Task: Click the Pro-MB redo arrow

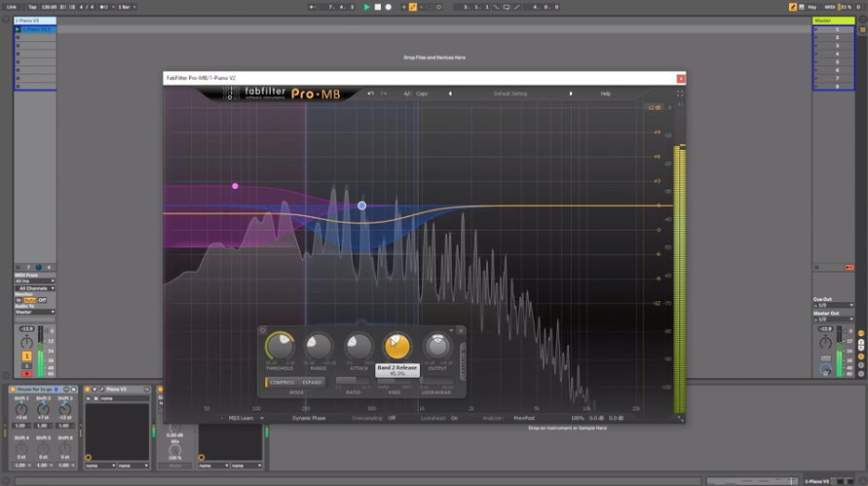Action: (x=384, y=93)
